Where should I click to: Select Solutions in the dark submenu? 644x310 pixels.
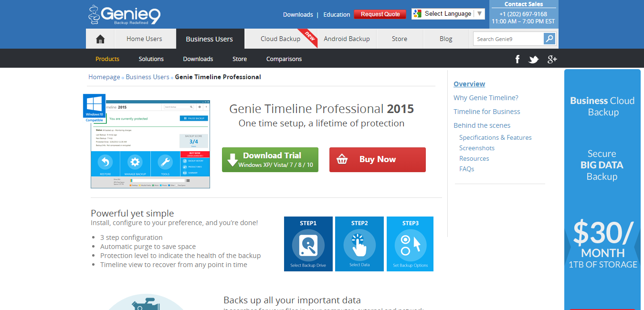pyautogui.click(x=151, y=59)
